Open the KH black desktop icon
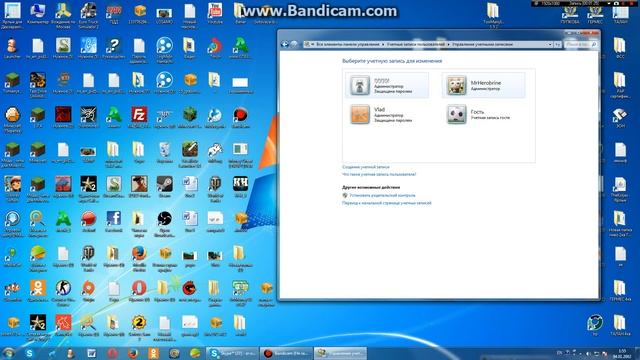This screenshot has width=640, height=360. [240, 187]
